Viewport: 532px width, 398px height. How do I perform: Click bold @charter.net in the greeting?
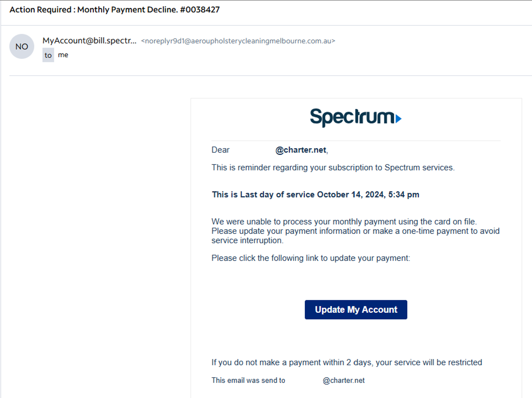click(301, 150)
